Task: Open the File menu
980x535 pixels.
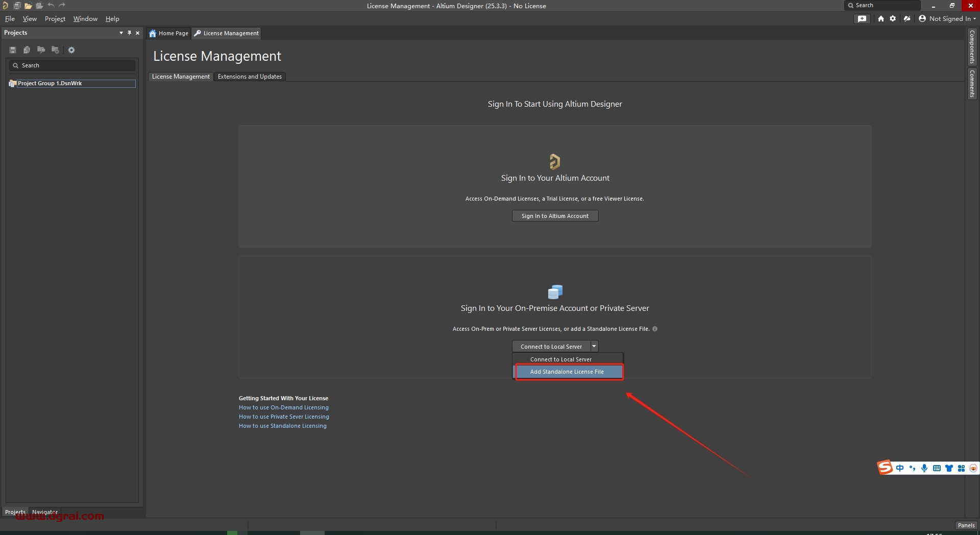Action: pos(10,19)
